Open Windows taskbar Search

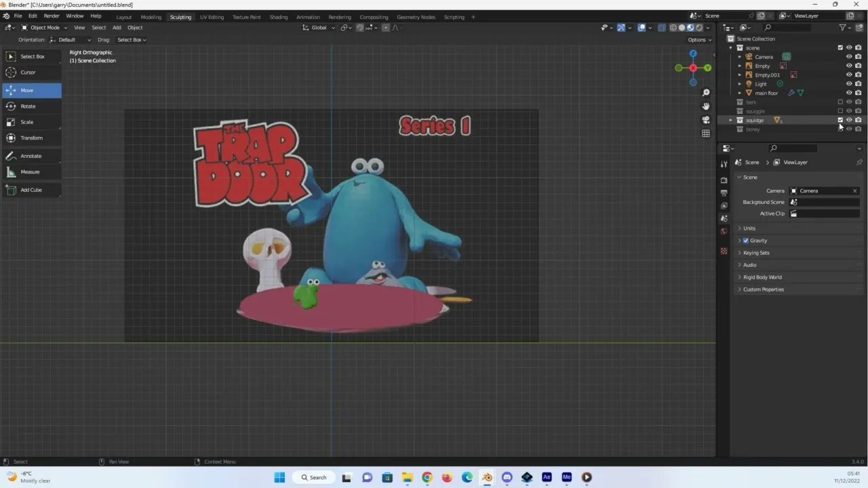point(314,477)
